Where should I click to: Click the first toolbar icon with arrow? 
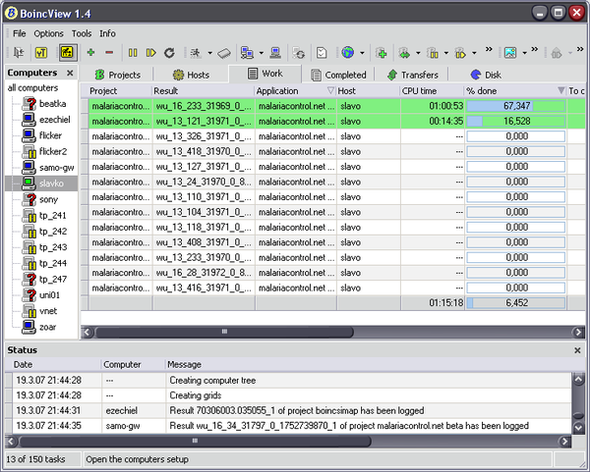18,53
